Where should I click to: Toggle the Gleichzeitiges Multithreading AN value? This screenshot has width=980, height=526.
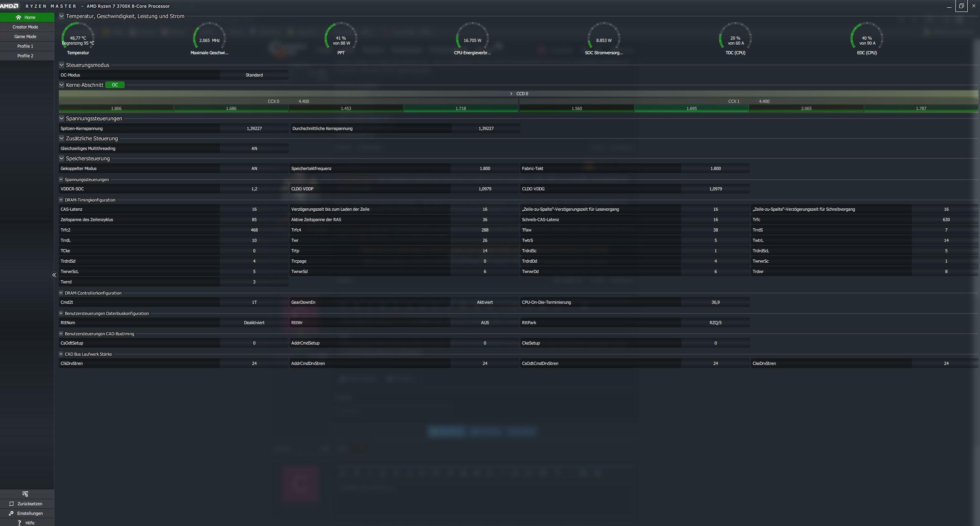click(x=254, y=148)
